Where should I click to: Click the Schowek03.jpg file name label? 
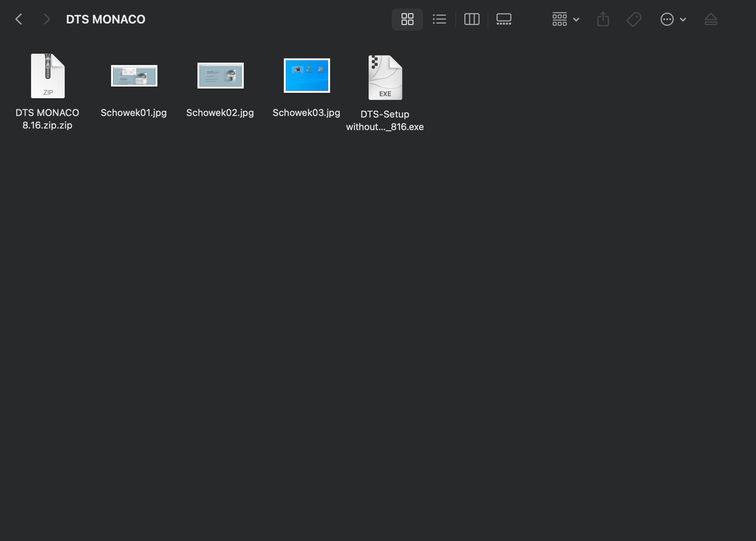point(306,113)
